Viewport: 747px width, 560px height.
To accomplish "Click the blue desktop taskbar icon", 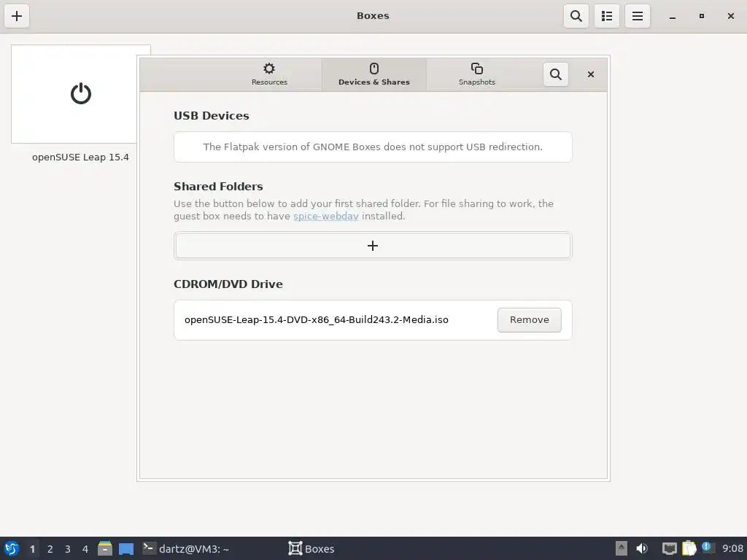I will pos(126,549).
